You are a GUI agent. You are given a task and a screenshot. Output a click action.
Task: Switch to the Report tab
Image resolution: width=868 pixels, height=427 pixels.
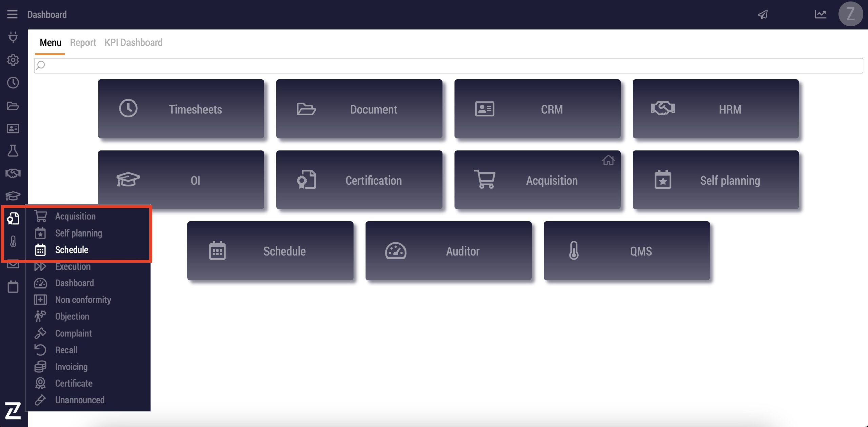[83, 43]
